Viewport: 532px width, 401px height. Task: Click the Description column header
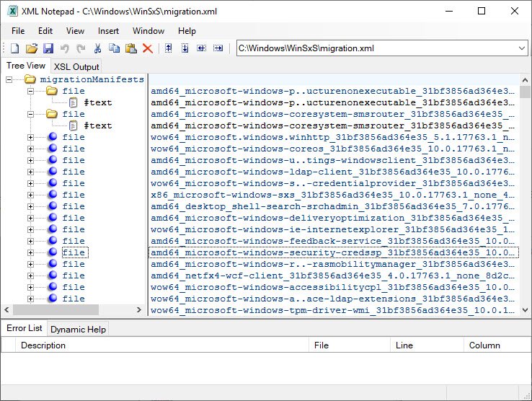[x=43, y=345]
